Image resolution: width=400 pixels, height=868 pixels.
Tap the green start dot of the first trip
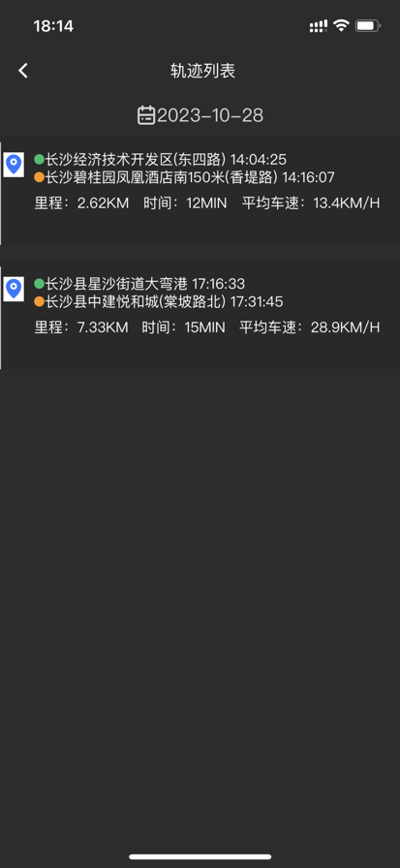pyautogui.click(x=39, y=160)
